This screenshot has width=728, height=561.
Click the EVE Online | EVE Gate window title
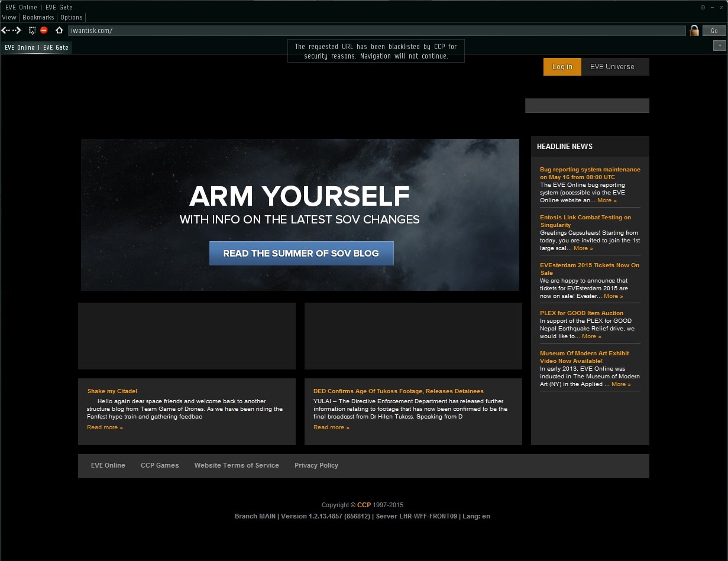pos(39,7)
